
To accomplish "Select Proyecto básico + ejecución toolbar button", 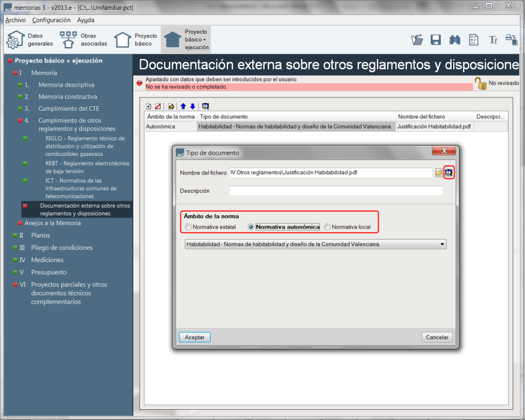I will [186, 39].
